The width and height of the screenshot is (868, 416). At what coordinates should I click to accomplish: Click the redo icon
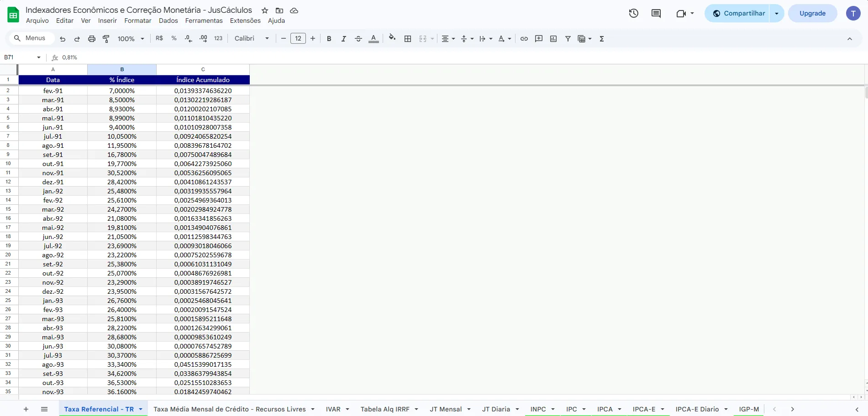(77, 39)
